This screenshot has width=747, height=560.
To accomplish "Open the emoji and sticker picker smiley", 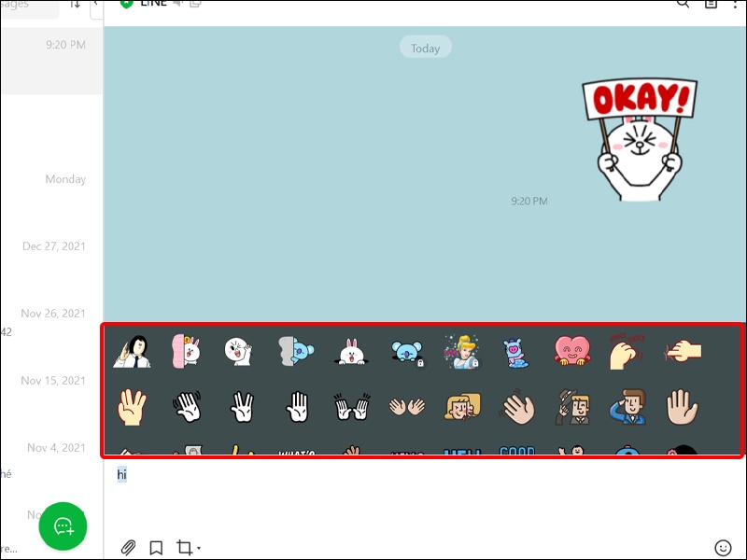I will [723, 548].
